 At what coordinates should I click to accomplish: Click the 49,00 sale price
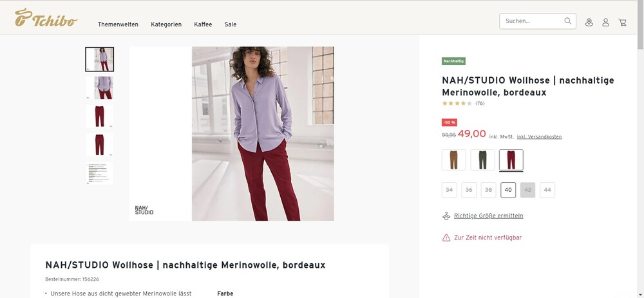(471, 134)
